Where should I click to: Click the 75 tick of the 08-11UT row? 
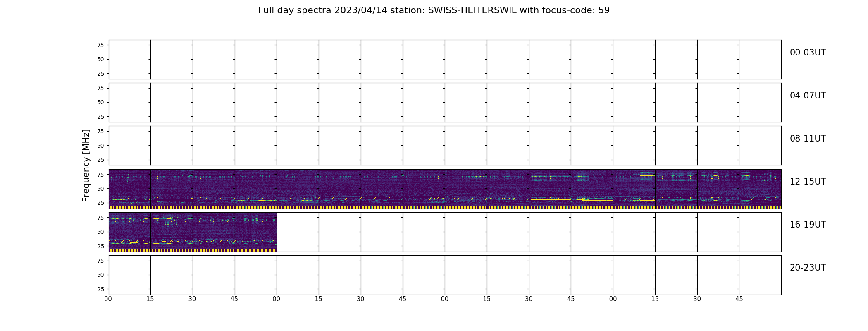coord(100,131)
